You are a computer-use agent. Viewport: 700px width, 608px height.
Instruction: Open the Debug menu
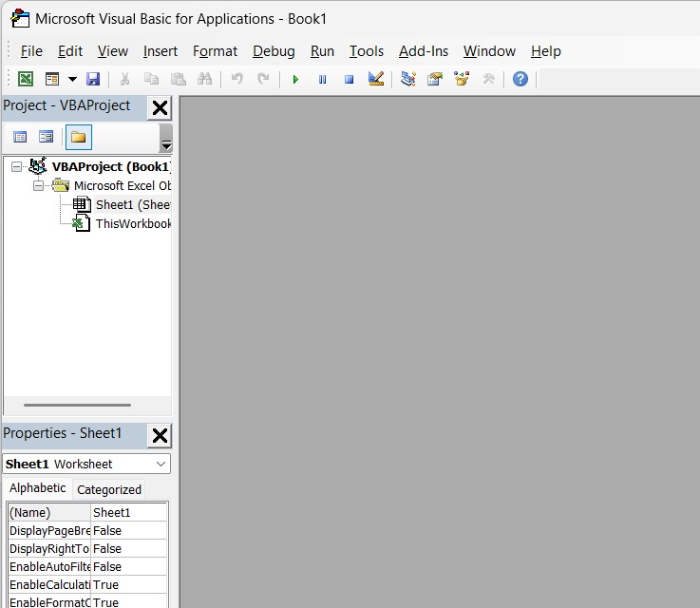coord(274,51)
